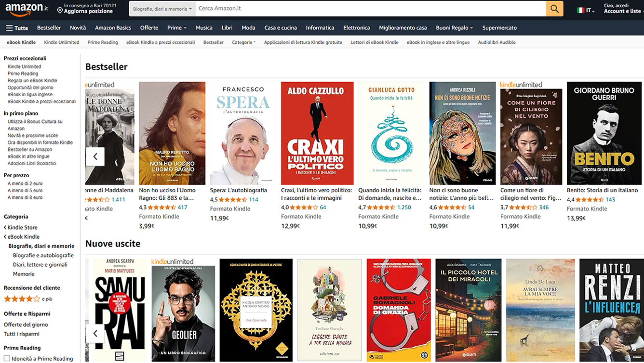Click A meno di 2 euro filter
This screenshot has width=644, height=363.
click(25, 184)
